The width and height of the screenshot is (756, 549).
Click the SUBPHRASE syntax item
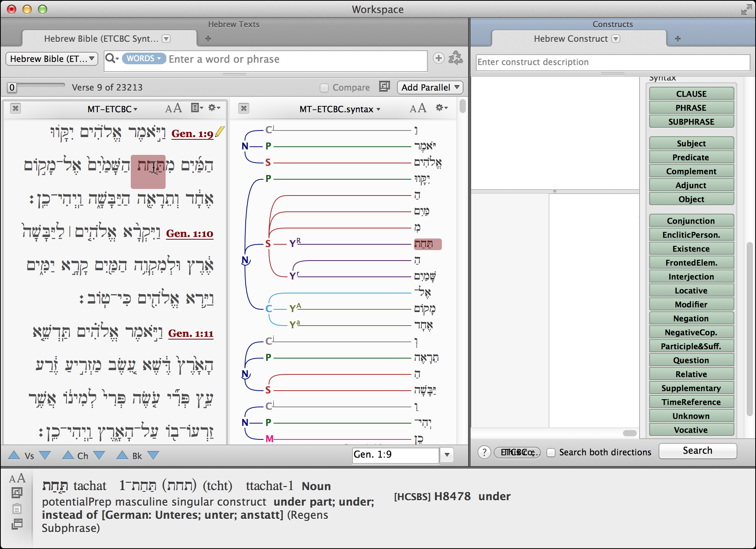[691, 122]
